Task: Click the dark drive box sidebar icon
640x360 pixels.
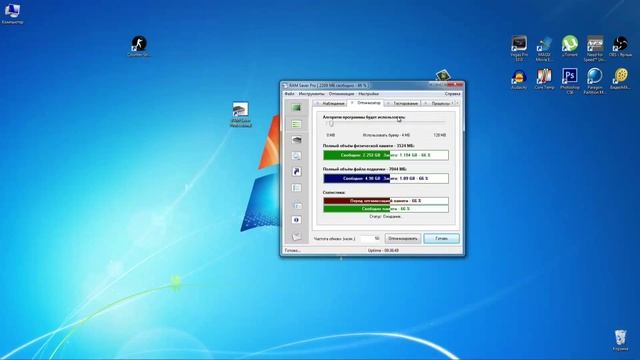Action: point(297,140)
